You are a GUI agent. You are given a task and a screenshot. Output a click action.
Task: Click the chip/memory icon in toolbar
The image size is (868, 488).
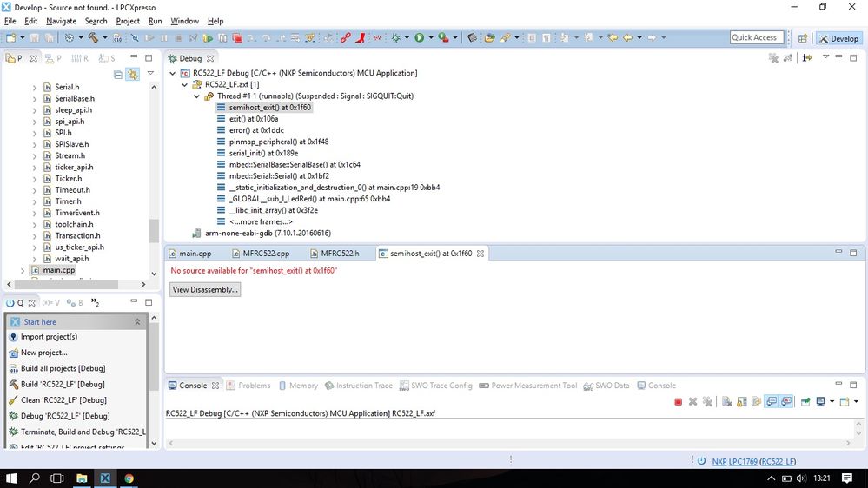tap(472, 37)
